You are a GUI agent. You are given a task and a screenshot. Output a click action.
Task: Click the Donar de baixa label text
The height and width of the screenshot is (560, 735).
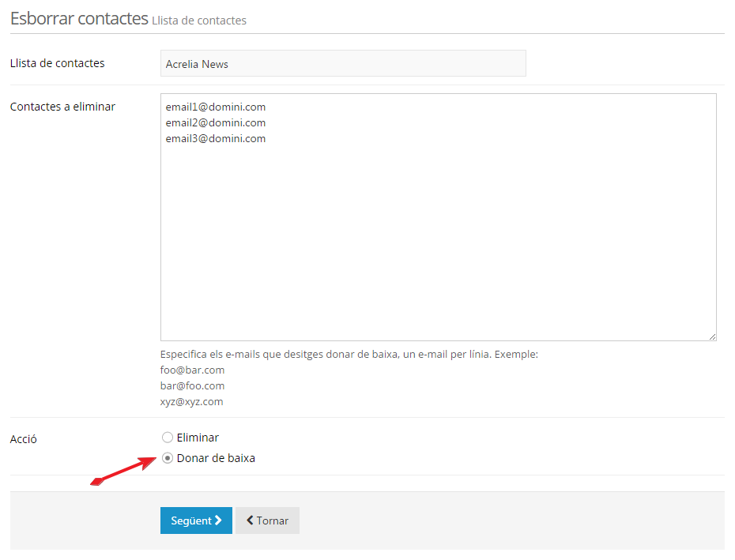pyautogui.click(x=216, y=458)
